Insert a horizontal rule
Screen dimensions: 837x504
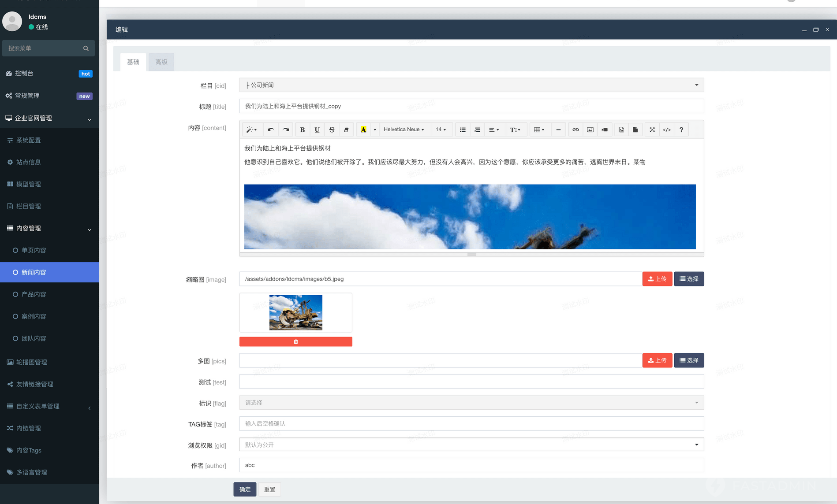click(x=558, y=130)
